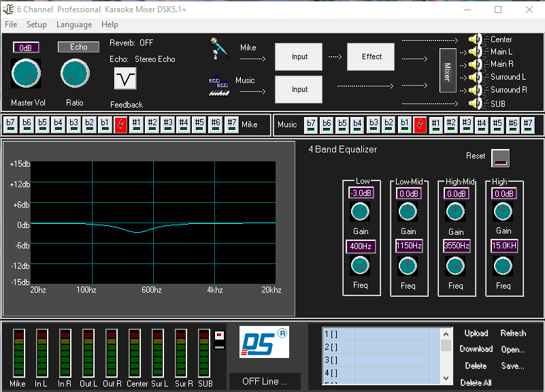The height and width of the screenshot is (392, 545).
Task: Set Mike key shift to b1
Action: [105, 125]
